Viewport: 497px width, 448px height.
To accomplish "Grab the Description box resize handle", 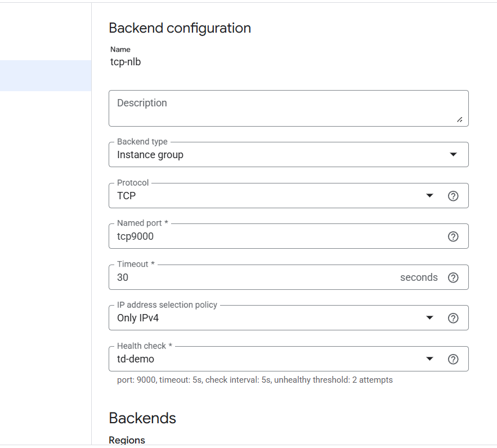I will click(459, 119).
